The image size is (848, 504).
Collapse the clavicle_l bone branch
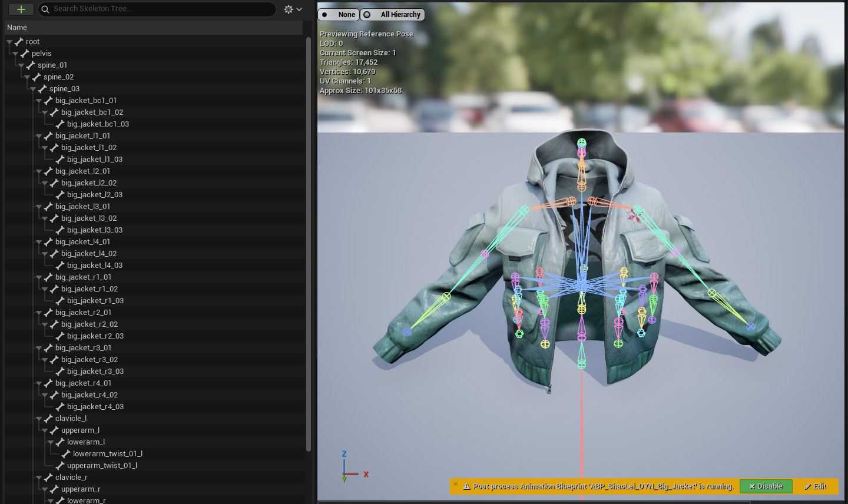click(x=39, y=419)
